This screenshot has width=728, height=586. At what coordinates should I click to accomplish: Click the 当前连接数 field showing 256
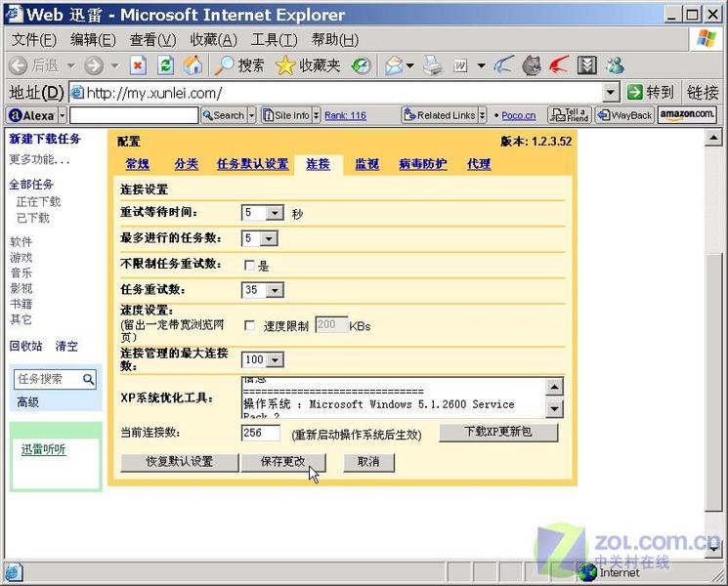point(261,433)
